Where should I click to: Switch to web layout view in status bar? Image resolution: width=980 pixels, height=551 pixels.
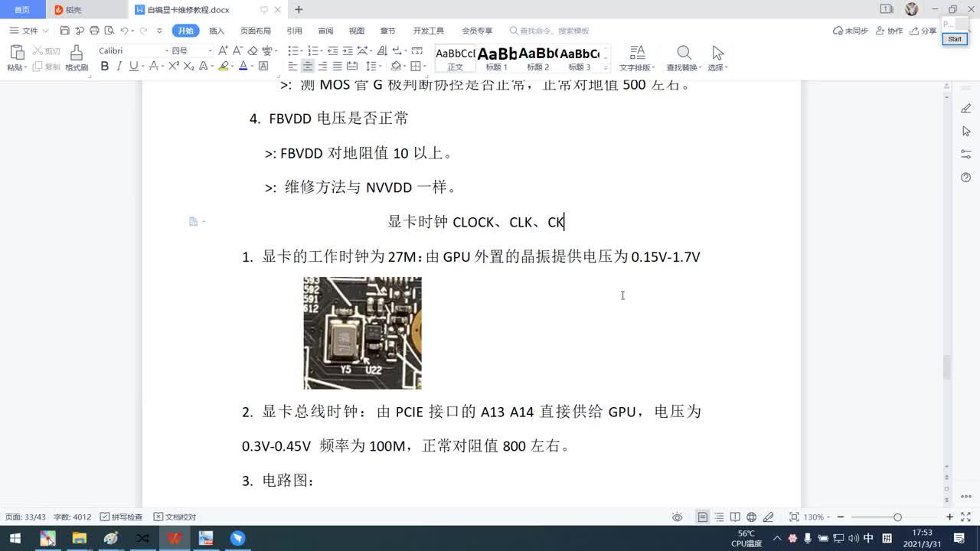point(752,517)
